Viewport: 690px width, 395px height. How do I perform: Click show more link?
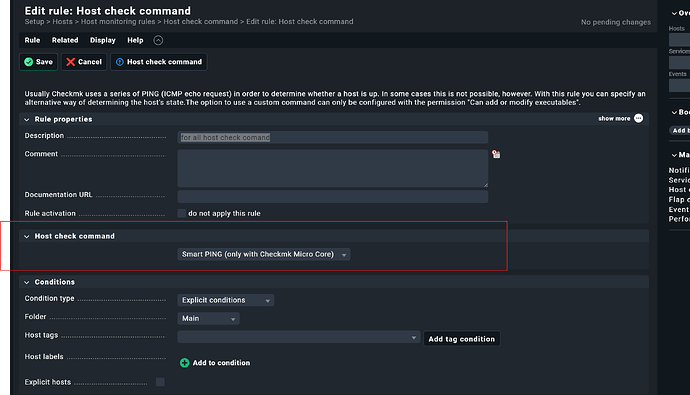point(614,119)
